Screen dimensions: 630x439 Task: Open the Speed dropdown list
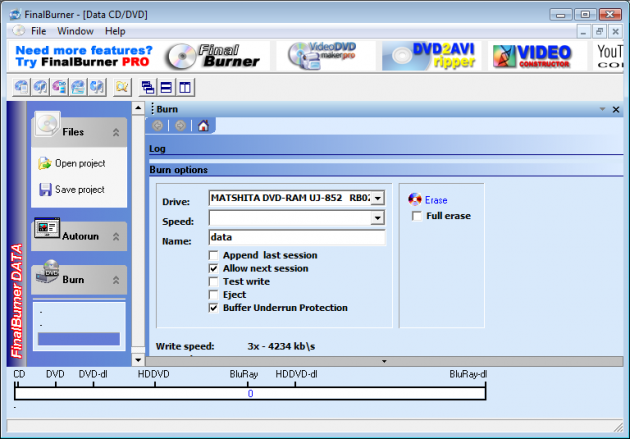(377, 218)
